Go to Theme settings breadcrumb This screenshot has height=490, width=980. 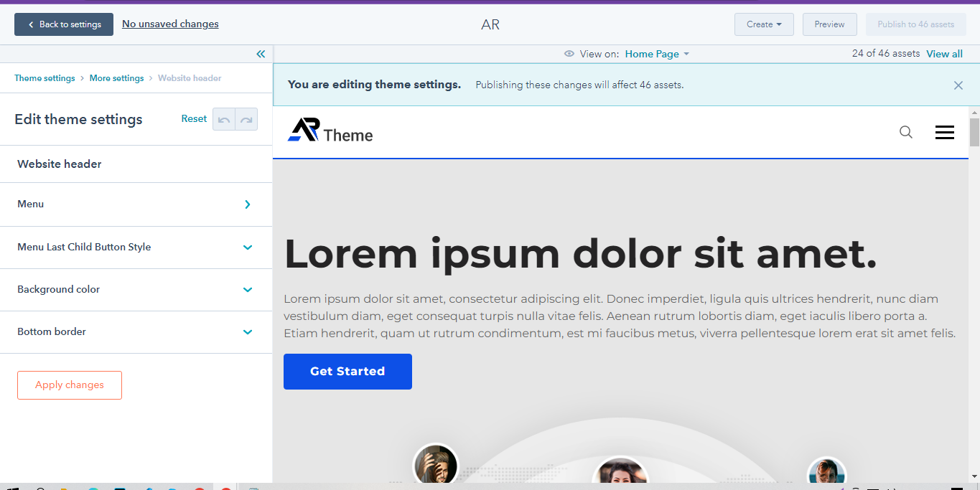click(45, 78)
